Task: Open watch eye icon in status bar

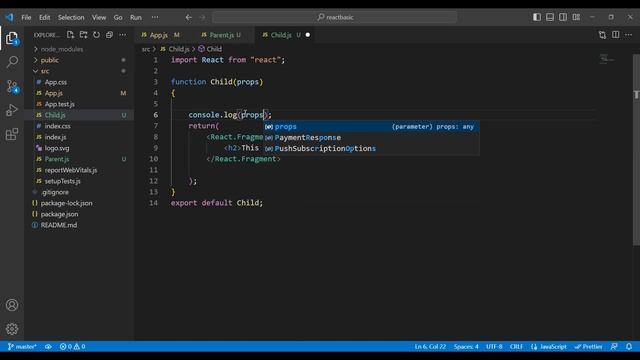Action: [x=48, y=347]
